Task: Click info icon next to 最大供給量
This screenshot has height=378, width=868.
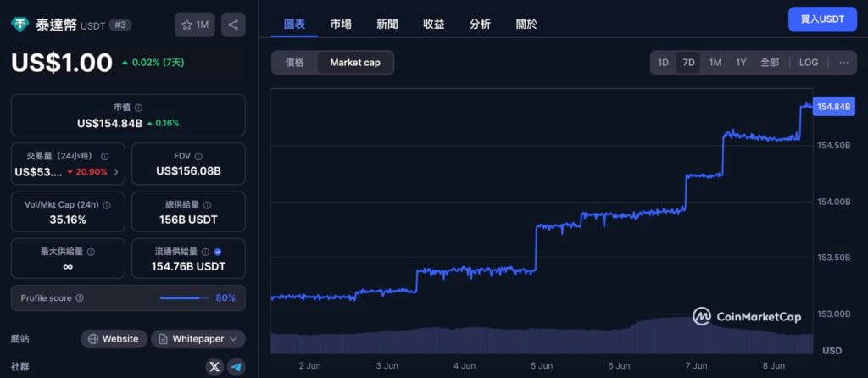Action: pyautogui.click(x=91, y=252)
